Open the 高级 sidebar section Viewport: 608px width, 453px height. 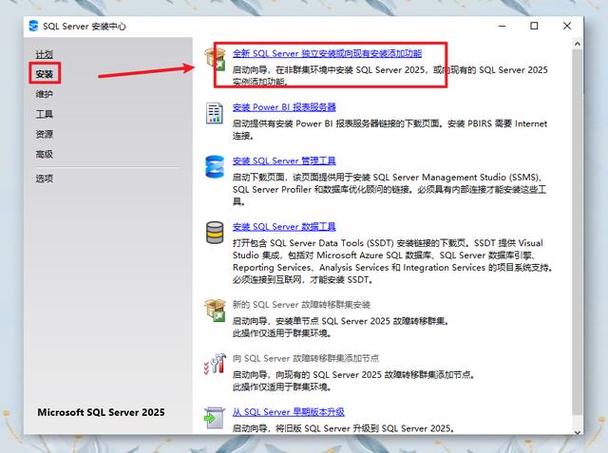[44, 154]
